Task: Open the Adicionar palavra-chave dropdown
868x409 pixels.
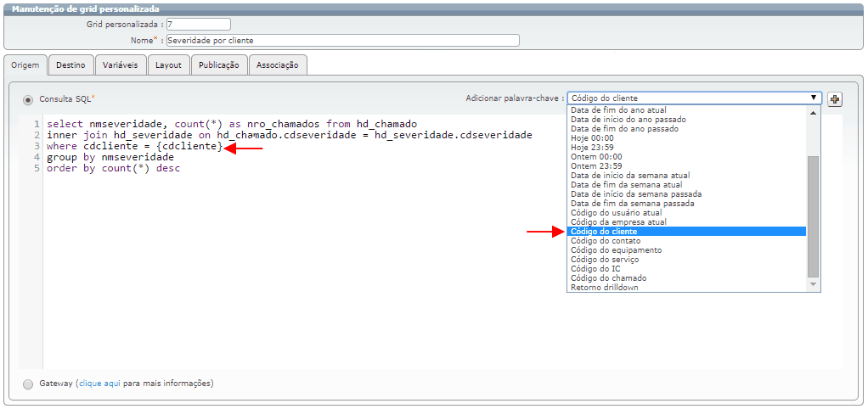Action: click(694, 98)
